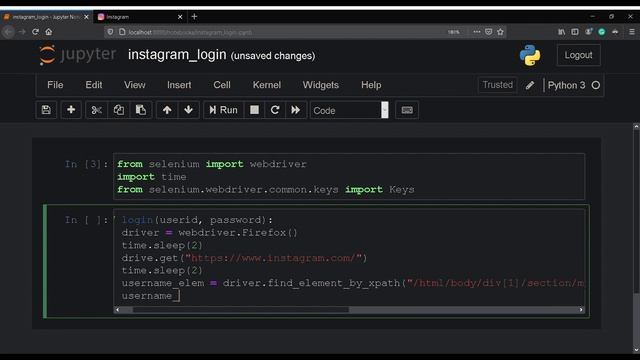The width and height of the screenshot is (640, 360).
Task: Open the browser library icon
Action: (x=562, y=32)
